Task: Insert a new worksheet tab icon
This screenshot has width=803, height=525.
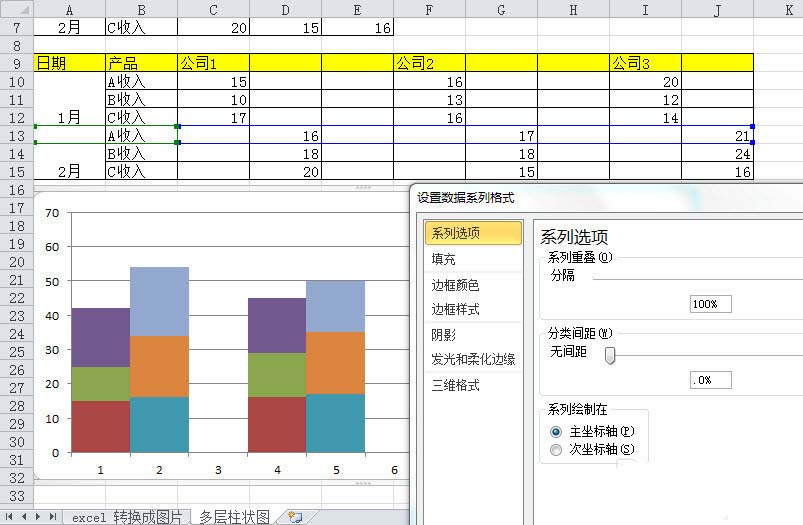Action: (295, 517)
